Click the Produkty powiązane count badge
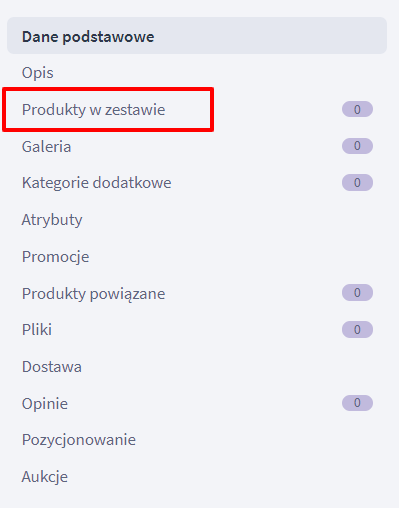Image resolution: width=399 pixels, height=508 pixels. pos(357,293)
